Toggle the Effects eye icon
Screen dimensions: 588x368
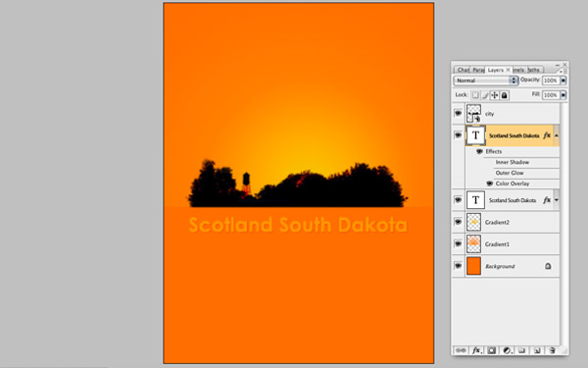[479, 151]
